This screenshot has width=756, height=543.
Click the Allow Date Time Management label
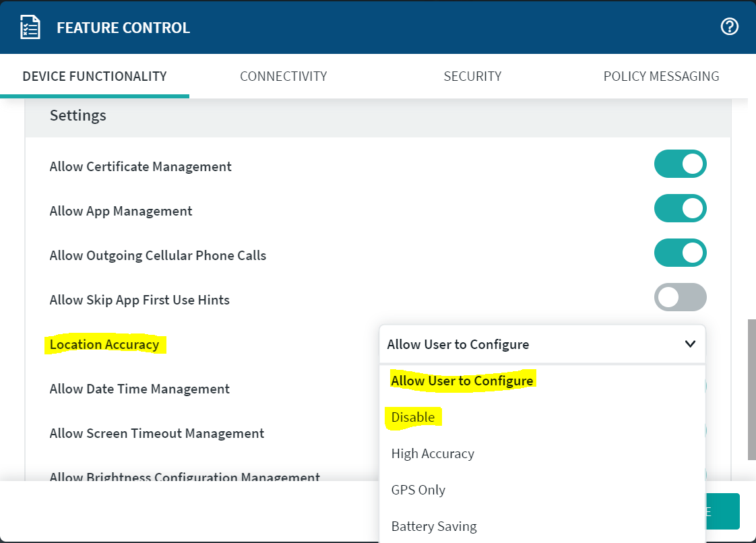click(x=139, y=389)
